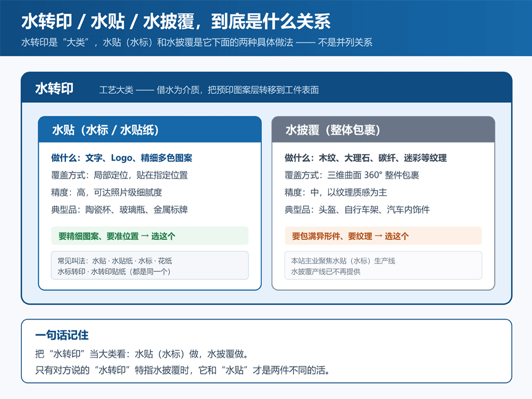532x399 pixels.
Task: Click line 典型品：头盔、自行车架、汽车内饰件
Action: click(357, 210)
